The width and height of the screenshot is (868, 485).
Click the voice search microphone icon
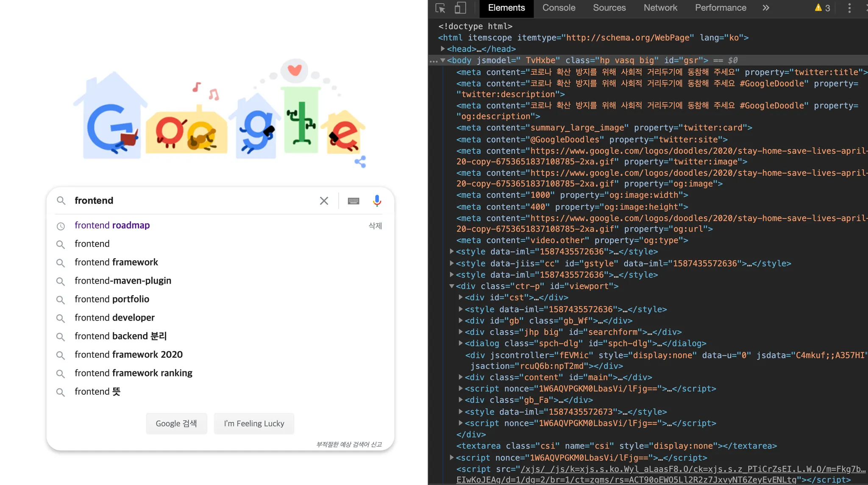click(377, 201)
